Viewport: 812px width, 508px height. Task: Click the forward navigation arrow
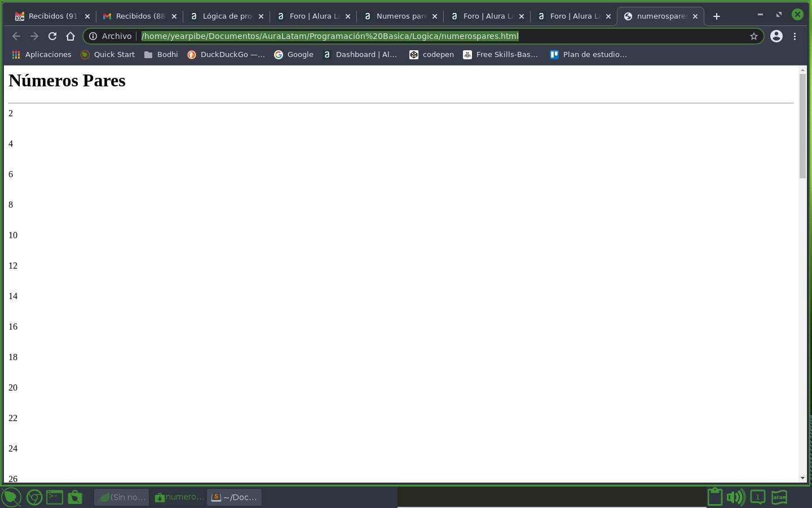pyautogui.click(x=34, y=36)
